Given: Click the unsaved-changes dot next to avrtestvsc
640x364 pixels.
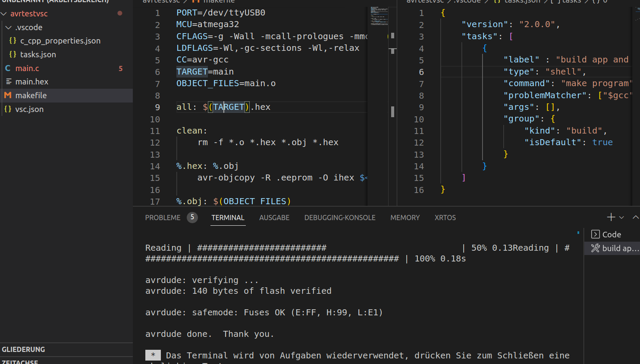Looking at the screenshot, I should coord(119,13).
